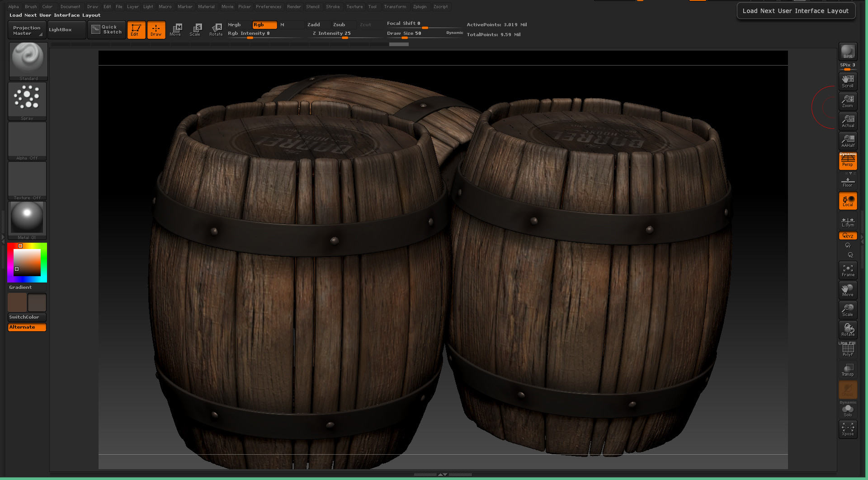The image size is (868, 480).
Task: Toggle Persp perspective mode
Action: coord(848,161)
